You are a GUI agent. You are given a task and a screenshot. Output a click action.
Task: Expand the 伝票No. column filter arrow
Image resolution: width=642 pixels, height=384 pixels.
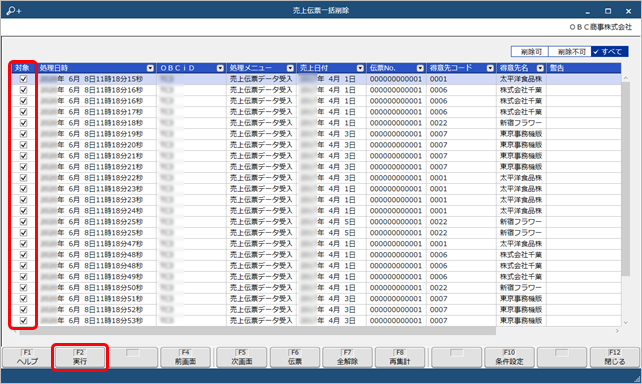coord(420,68)
